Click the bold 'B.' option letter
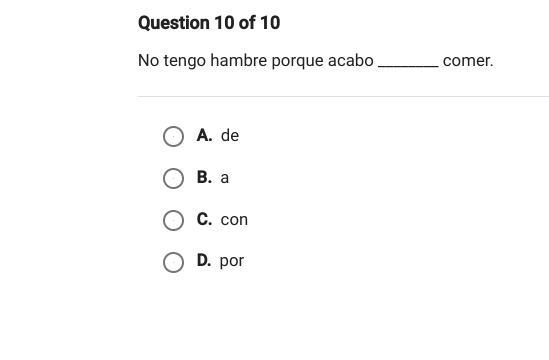The image size is (549, 360). (x=204, y=177)
